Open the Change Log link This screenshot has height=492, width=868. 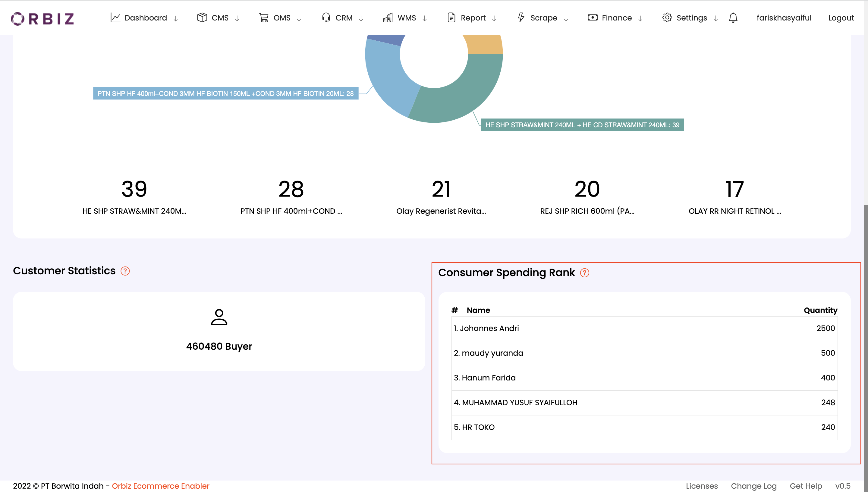(x=754, y=486)
